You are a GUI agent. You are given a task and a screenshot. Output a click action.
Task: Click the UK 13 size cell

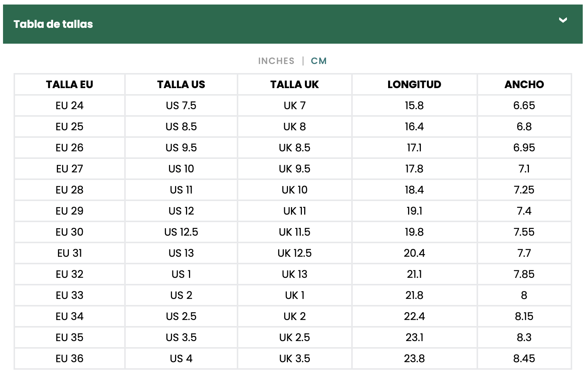294,274
